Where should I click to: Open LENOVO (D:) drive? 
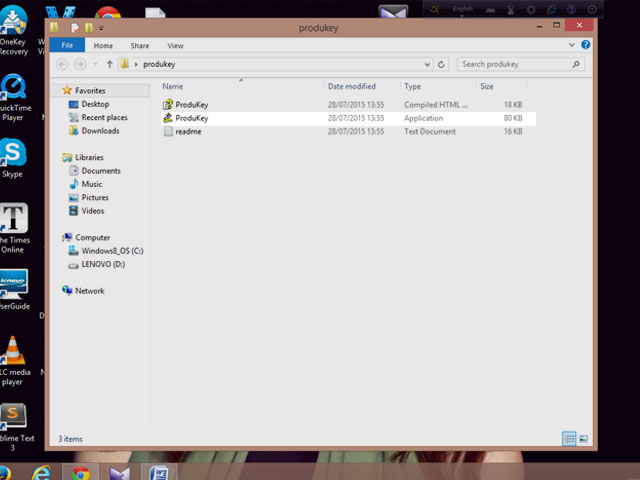(x=97, y=264)
